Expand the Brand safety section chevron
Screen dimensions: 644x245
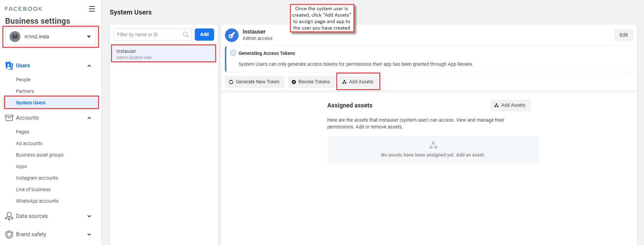(89, 234)
